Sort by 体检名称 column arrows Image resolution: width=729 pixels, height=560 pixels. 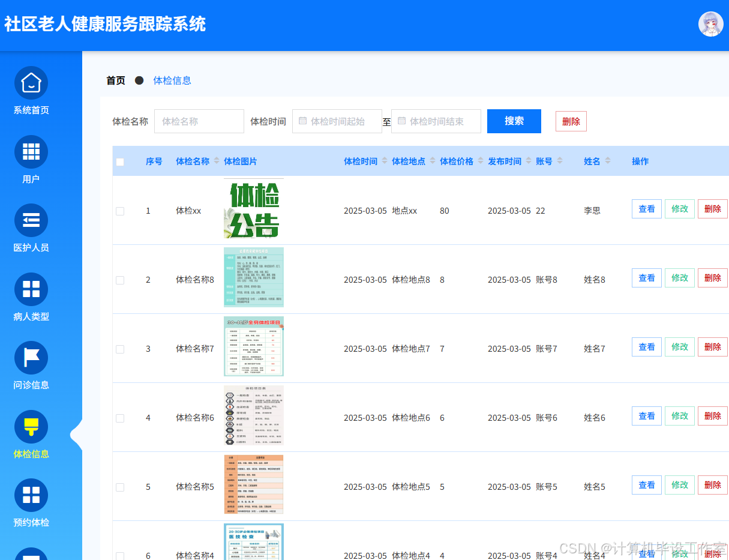[217, 161]
